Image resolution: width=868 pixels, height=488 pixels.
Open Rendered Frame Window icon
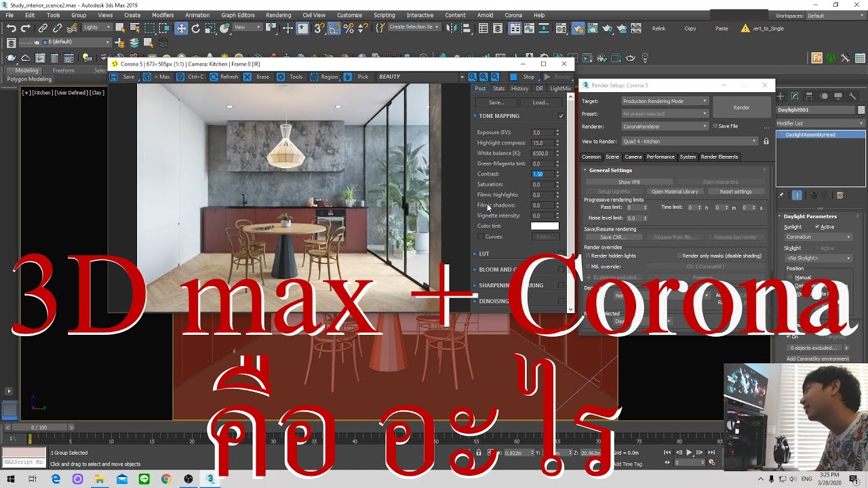coord(592,28)
